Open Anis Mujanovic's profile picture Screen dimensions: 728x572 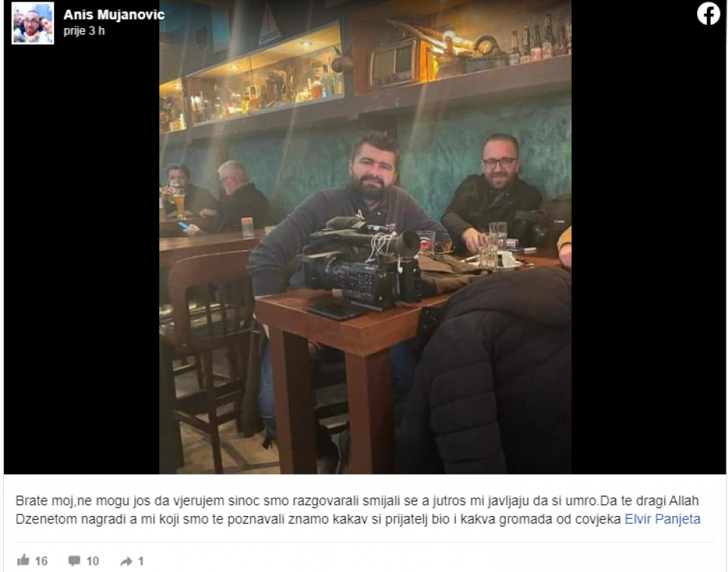click(33, 24)
